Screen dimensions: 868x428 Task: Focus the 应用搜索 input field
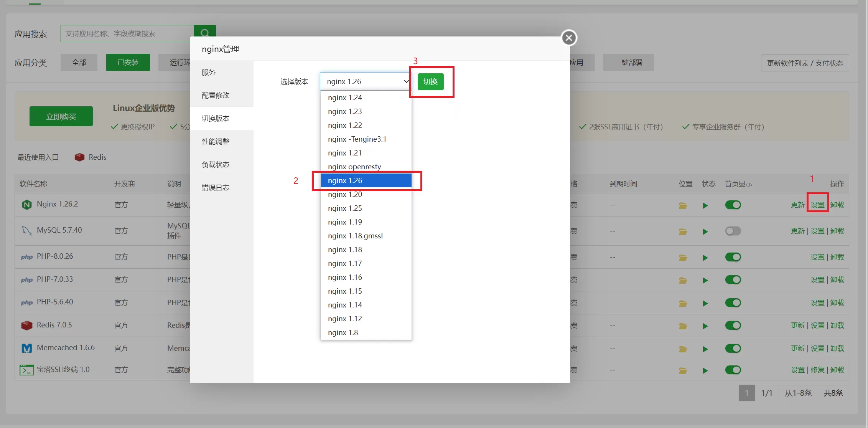pyautogui.click(x=127, y=33)
